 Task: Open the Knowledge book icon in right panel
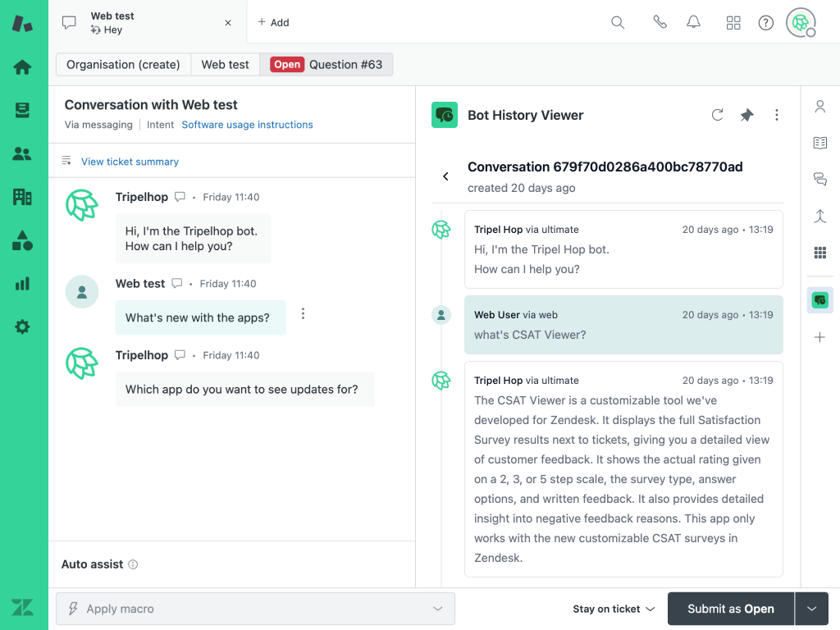coord(819,143)
